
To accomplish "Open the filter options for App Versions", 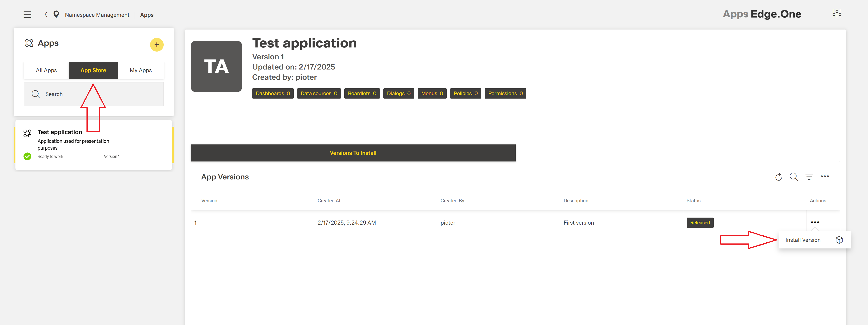I will (x=809, y=177).
